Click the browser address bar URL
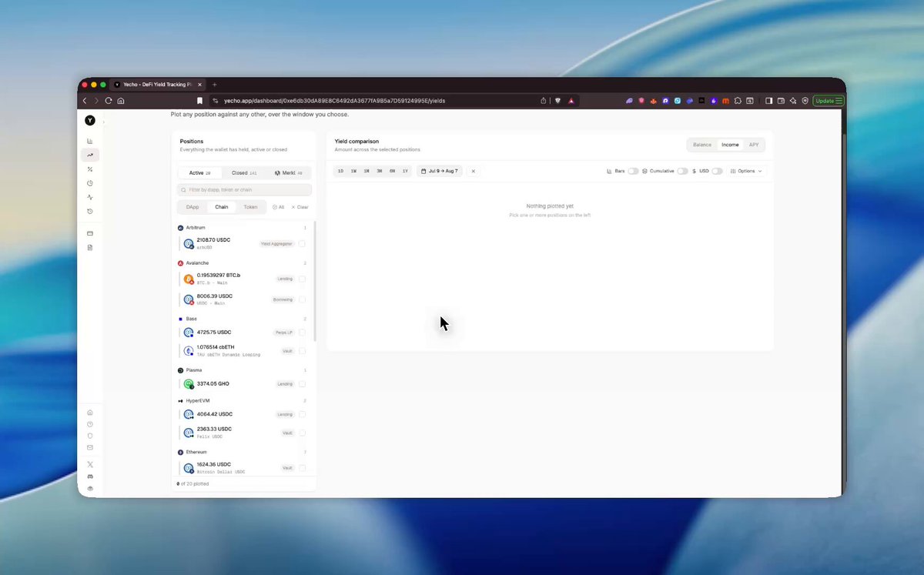Screen dimensions: 924x575 click(x=334, y=101)
